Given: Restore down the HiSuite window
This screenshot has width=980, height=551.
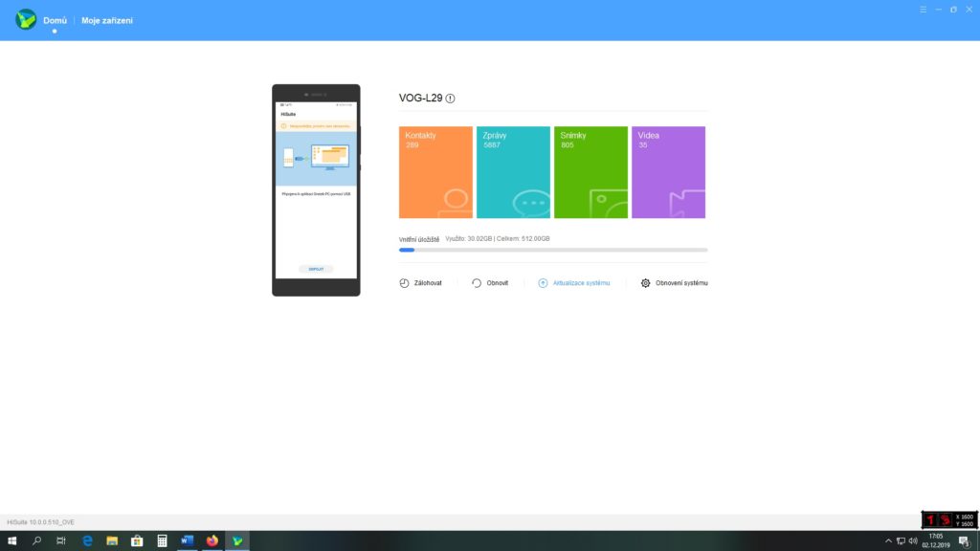Looking at the screenshot, I should [954, 10].
